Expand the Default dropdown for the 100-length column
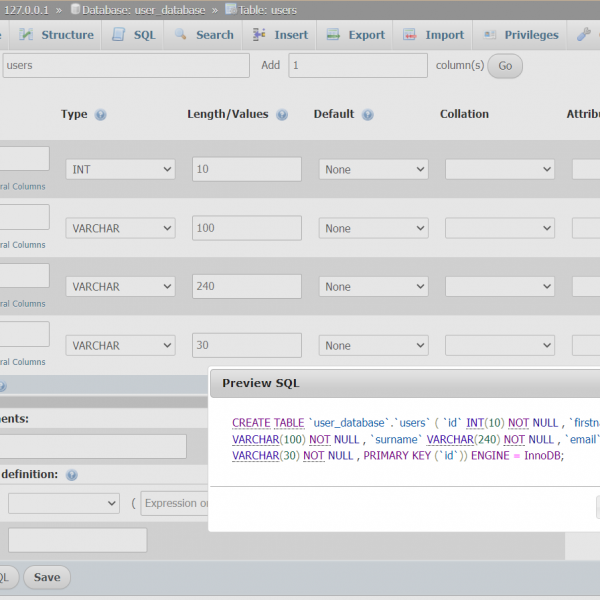The image size is (600, 600). [374, 228]
